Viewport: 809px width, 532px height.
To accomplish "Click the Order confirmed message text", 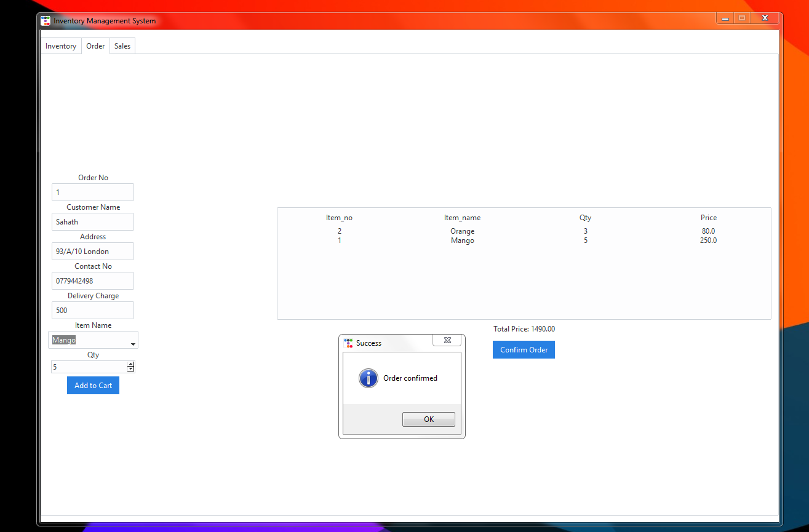I will coord(410,378).
